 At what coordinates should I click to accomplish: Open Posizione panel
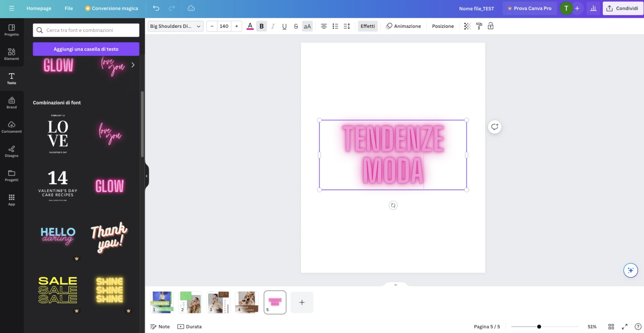(443, 26)
